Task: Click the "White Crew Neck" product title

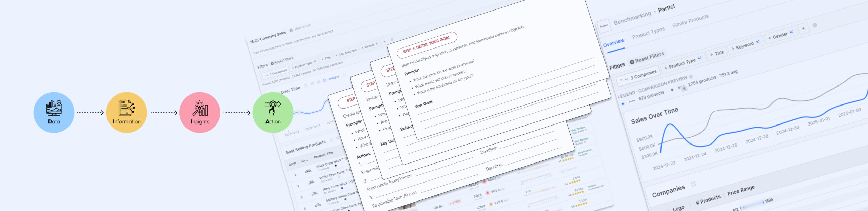Action: click(x=335, y=174)
